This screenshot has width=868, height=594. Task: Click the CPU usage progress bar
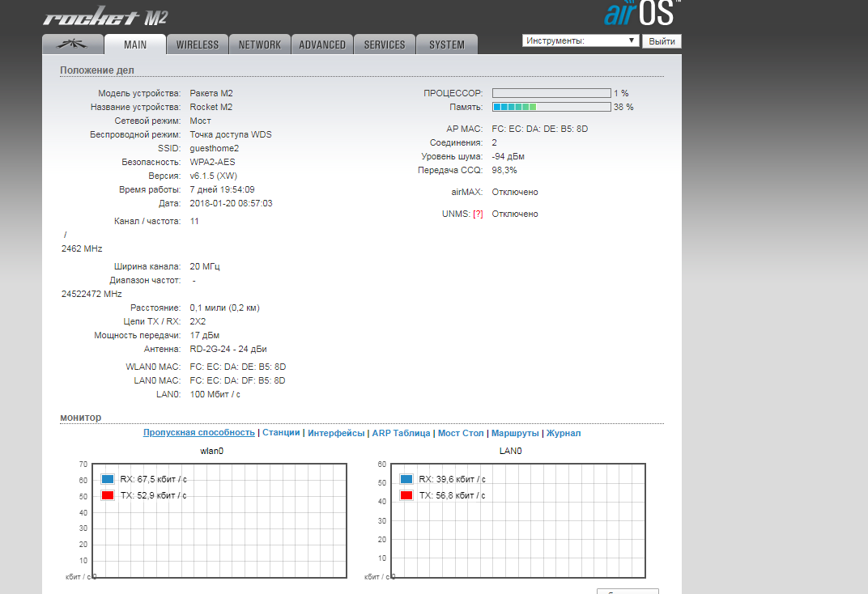[x=551, y=93]
